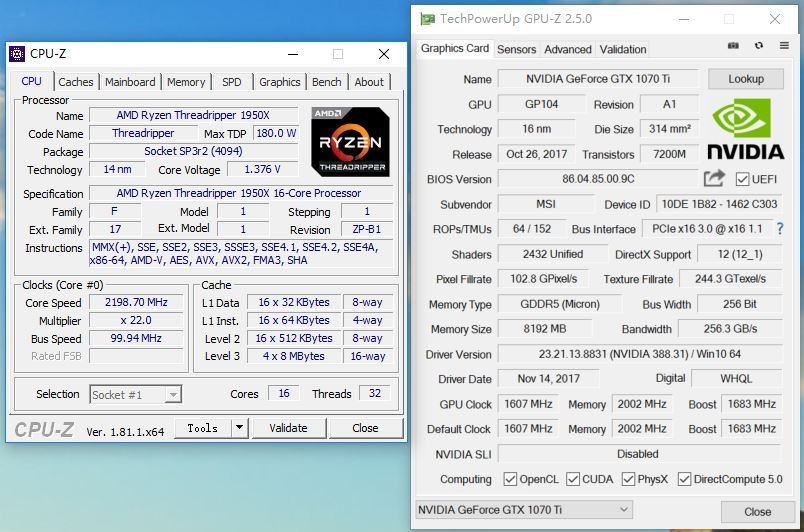804x532 pixels.
Task: Click Ryzen Threadripper logo in CPU-Z
Action: point(350,141)
